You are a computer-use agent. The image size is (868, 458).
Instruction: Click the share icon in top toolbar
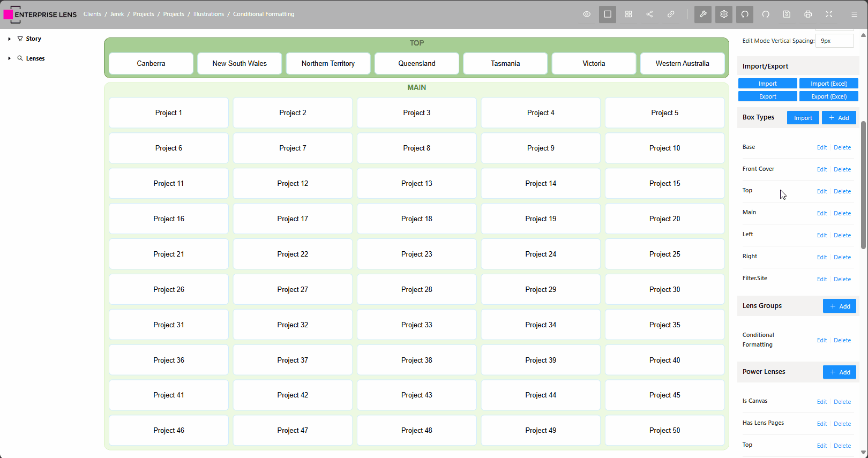(x=649, y=14)
